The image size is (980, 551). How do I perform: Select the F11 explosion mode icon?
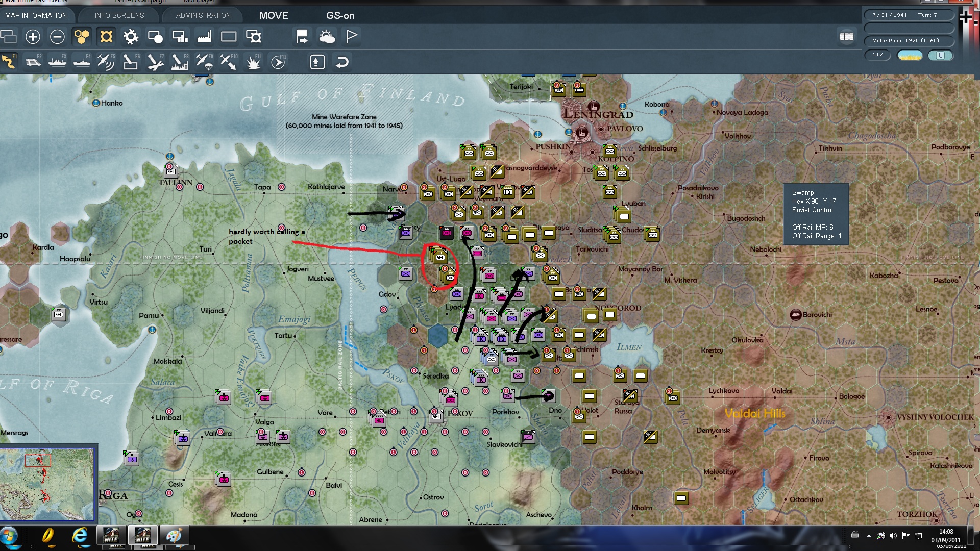[x=254, y=62]
